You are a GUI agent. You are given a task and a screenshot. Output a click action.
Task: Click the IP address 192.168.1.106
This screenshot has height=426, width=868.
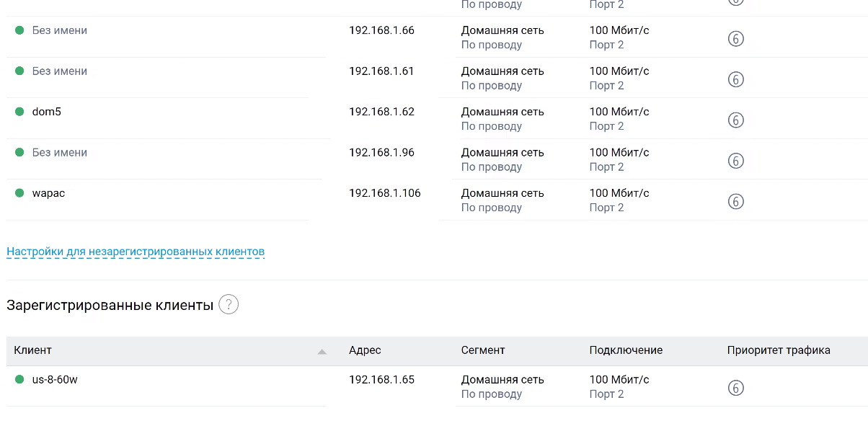coord(384,193)
